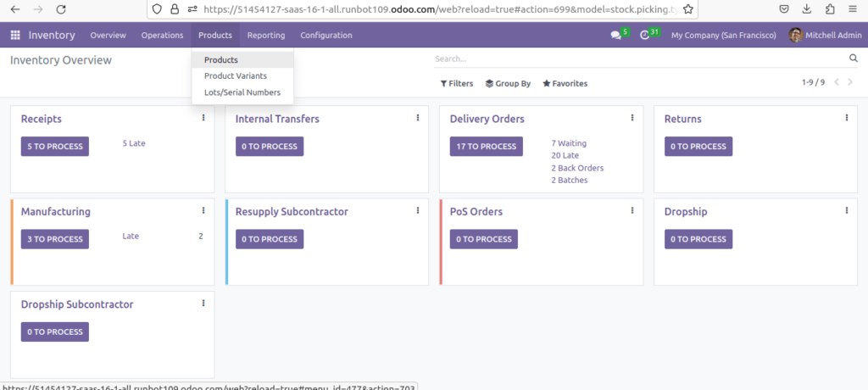Viewport: 868px width, 390px height.
Task: Open the 7 Waiting delivery link
Action: (x=569, y=143)
